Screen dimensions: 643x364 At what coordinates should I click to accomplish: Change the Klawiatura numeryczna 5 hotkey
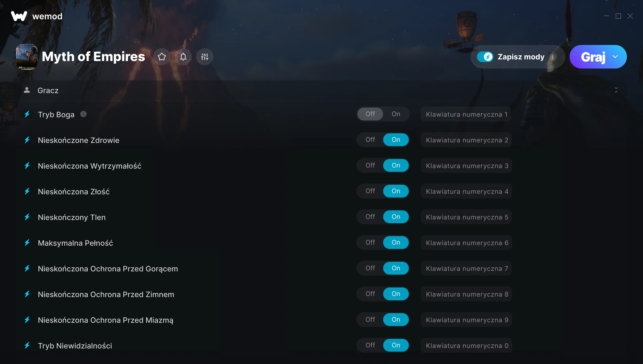[466, 217]
